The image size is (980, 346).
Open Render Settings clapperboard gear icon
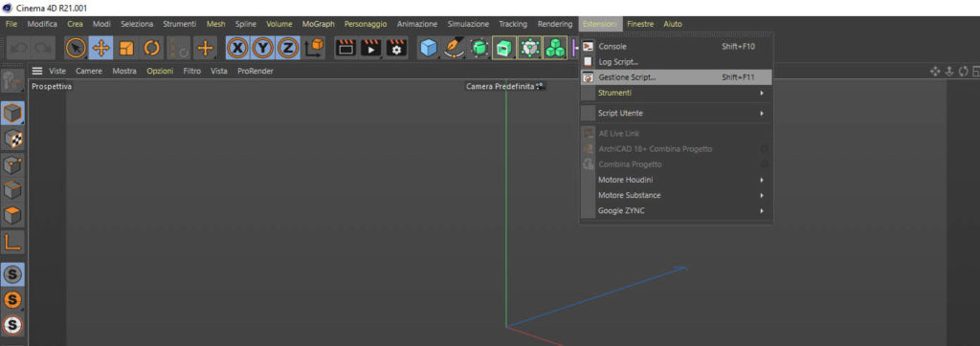[x=396, y=48]
